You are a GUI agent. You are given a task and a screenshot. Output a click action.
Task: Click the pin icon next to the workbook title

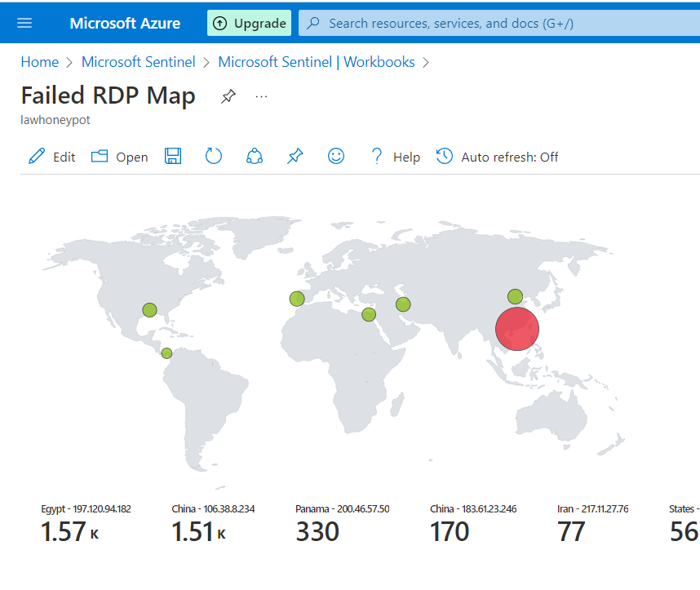click(228, 96)
